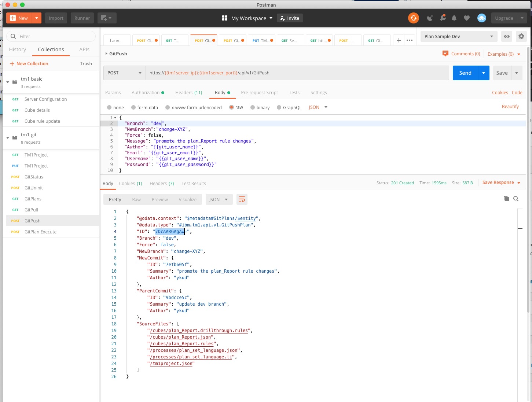Open the Code link
Screen dimensions: 532x402
(x=517, y=93)
